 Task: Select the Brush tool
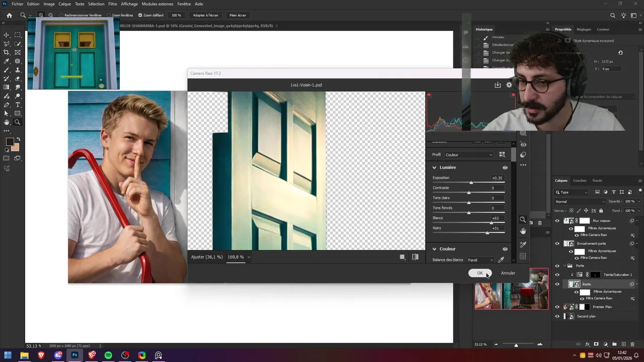(7, 70)
